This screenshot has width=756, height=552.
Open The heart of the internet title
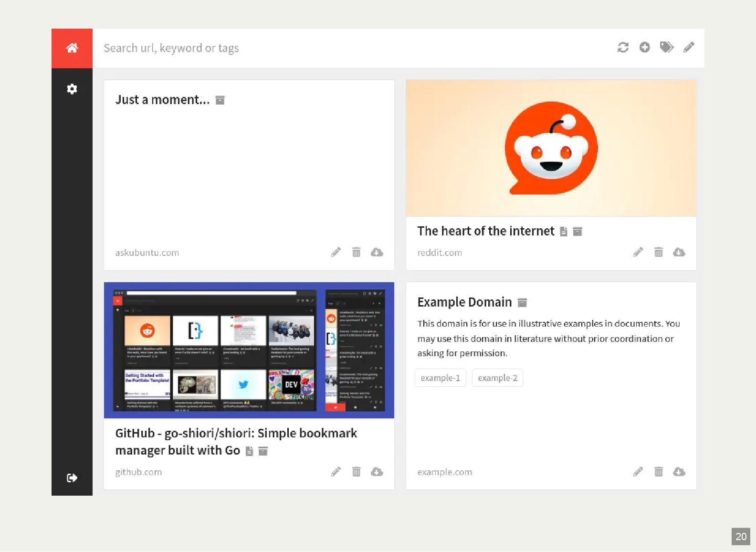coord(486,231)
